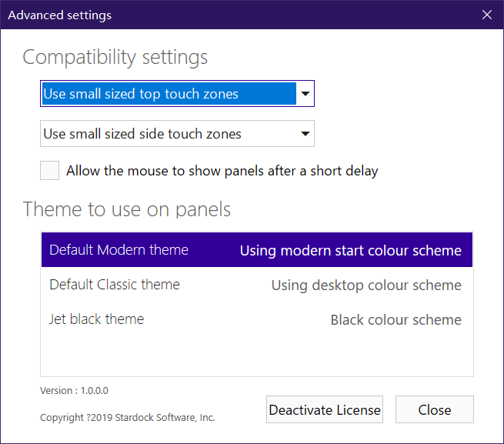Screen dimensions: 504x444
Task: Click the Stardock Software copyright notice
Action: click(128, 418)
